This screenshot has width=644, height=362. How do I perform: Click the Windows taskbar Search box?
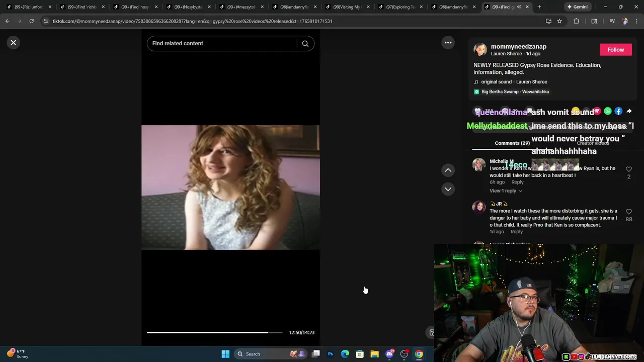pyautogui.click(x=272, y=354)
